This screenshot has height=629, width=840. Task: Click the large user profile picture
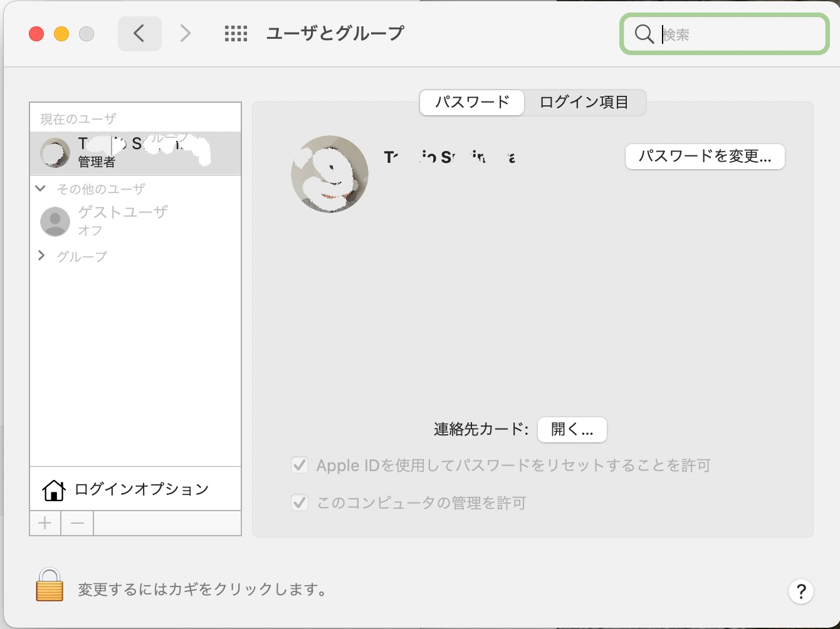coord(330,174)
